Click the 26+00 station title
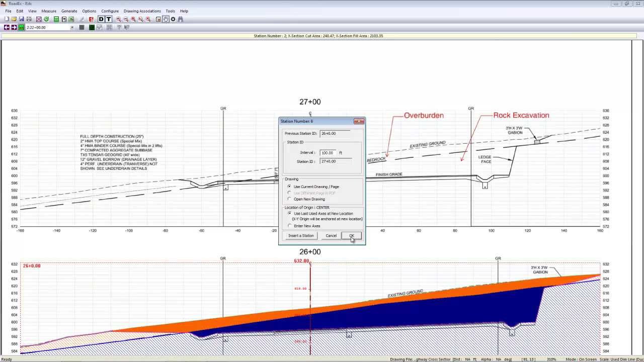Screen dimensions: 644x362 tap(310, 251)
